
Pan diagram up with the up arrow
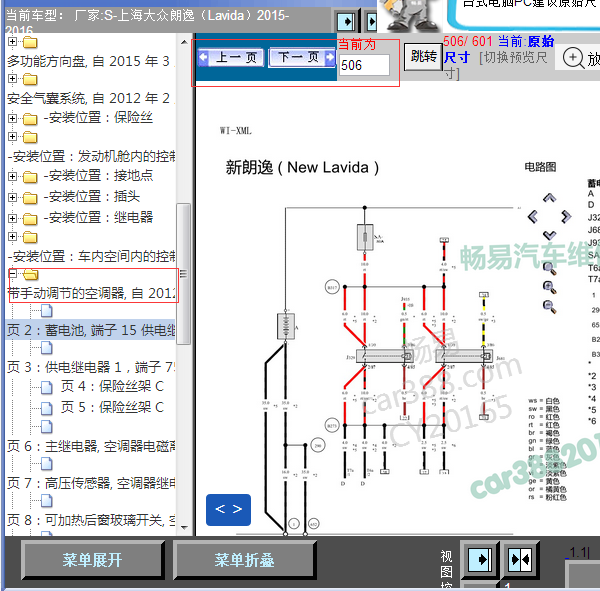click(x=549, y=198)
